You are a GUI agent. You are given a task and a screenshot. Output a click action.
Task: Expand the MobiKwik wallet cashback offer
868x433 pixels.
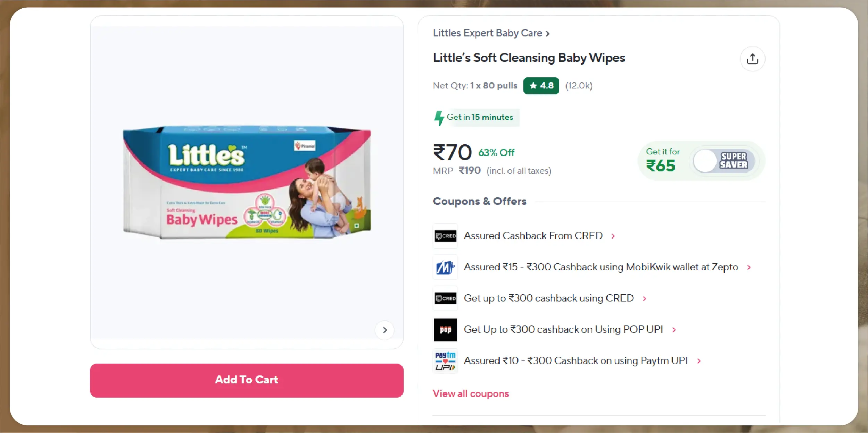[749, 268]
